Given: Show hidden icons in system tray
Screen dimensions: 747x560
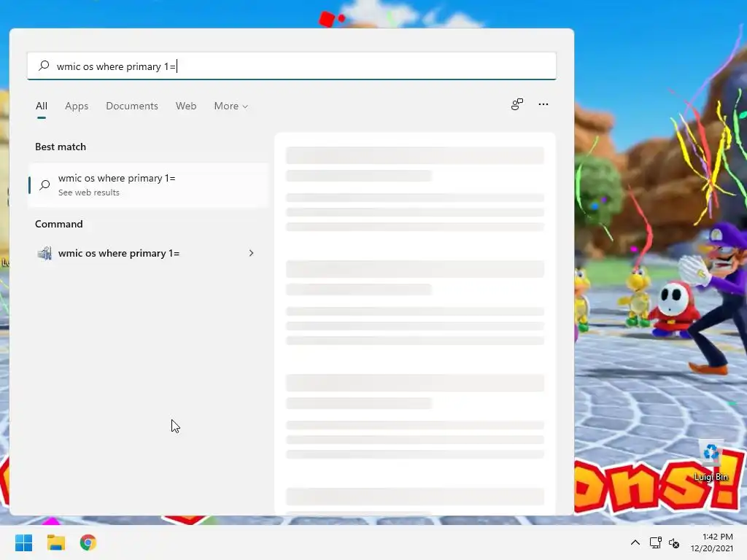Looking at the screenshot, I should point(635,542).
